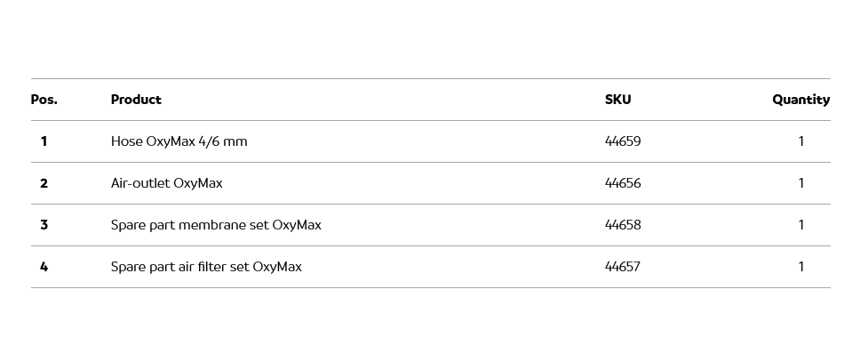Viewport: 868px width, 362px height.
Task: Click the SKU column header
Action: click(x=617, y=100)
